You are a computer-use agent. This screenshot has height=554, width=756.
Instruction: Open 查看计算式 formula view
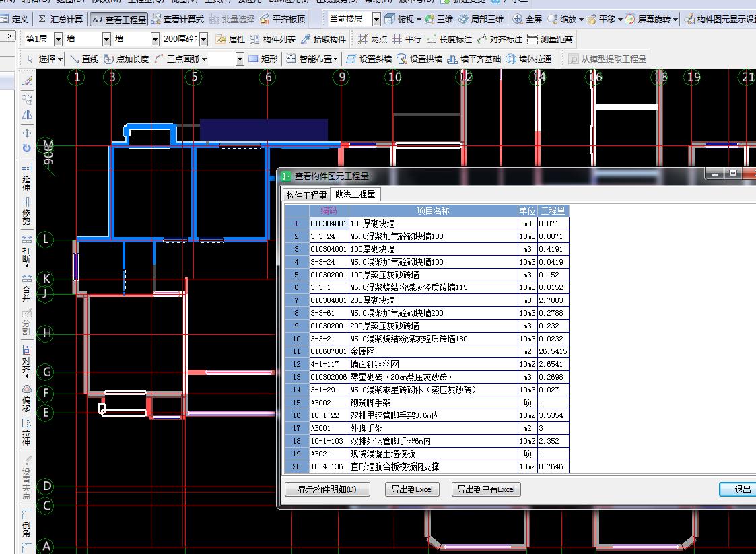point(178,20)
